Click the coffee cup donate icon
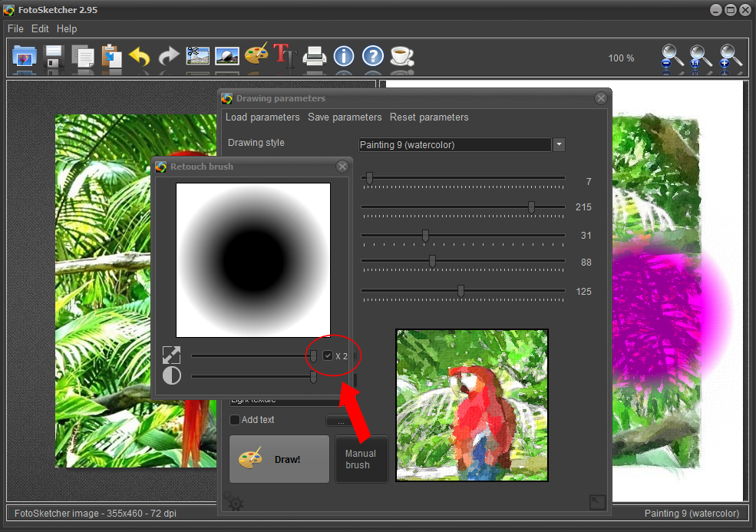This screenshot has height=532, width=756. tap(401, 57)
